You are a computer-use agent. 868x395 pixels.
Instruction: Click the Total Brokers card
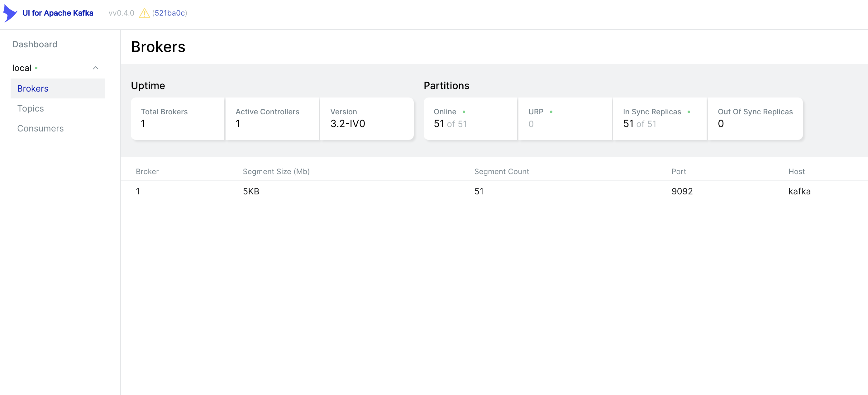177,119
